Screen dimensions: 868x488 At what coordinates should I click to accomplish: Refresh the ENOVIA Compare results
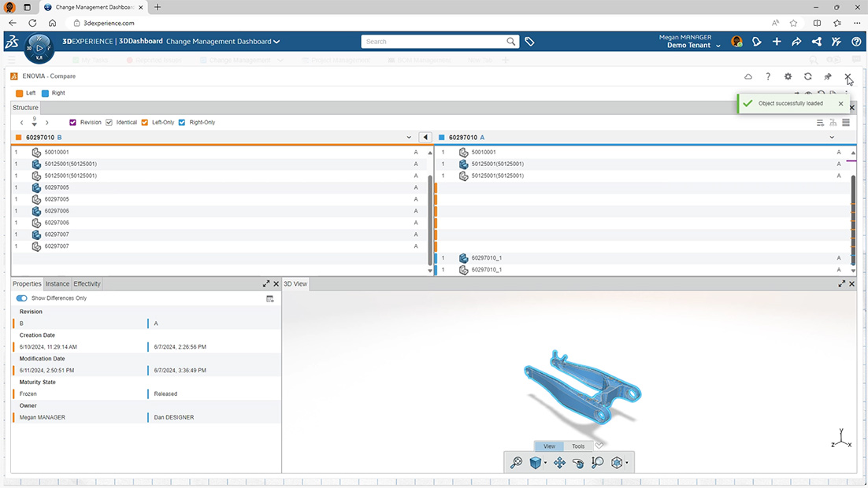(808, 76)
